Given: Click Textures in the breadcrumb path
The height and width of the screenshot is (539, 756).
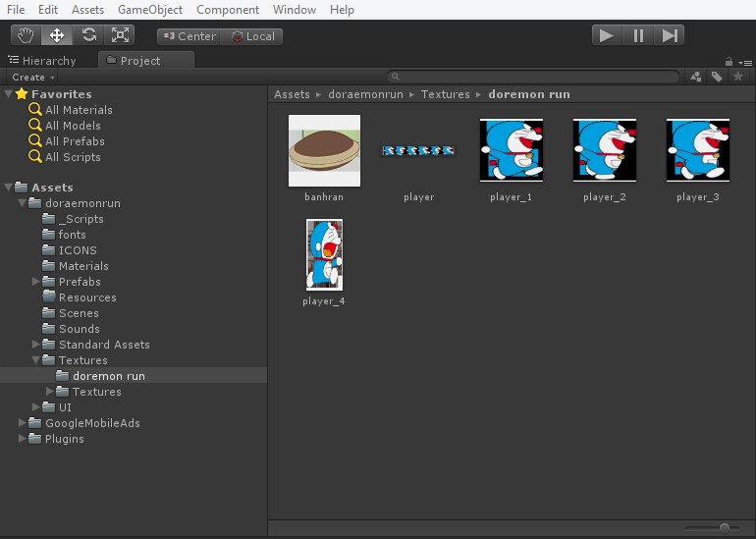Looking at the screenshot, I should [445, 94].
